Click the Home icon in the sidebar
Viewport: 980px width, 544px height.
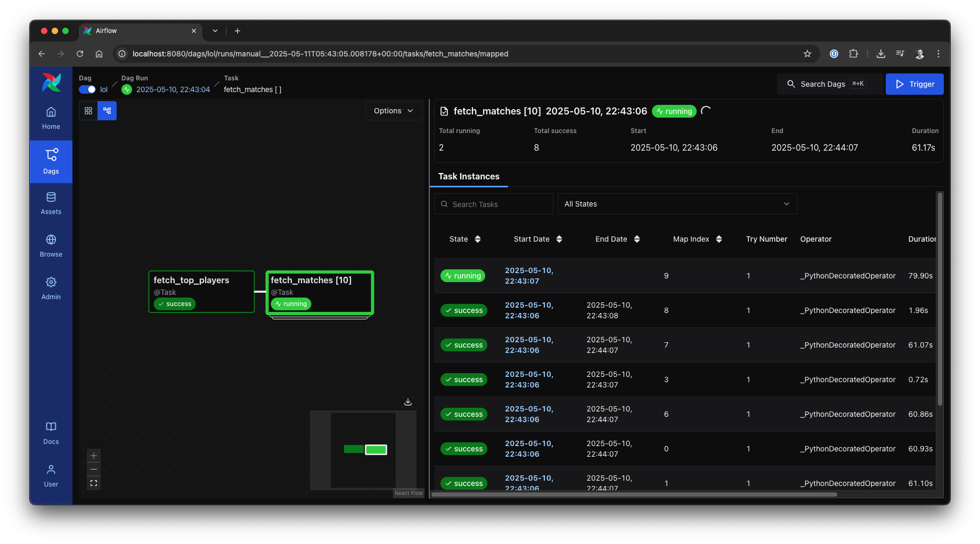pos(51,117)
